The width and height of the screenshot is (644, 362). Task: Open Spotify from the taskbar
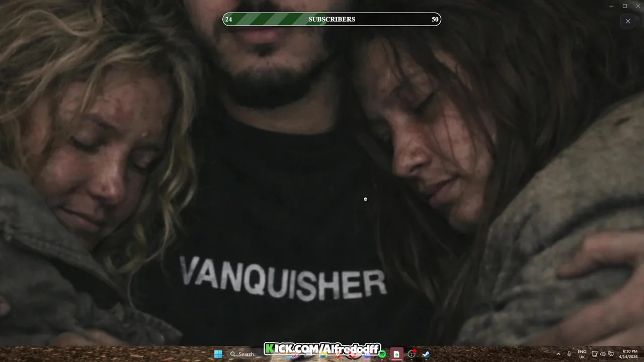382,354
